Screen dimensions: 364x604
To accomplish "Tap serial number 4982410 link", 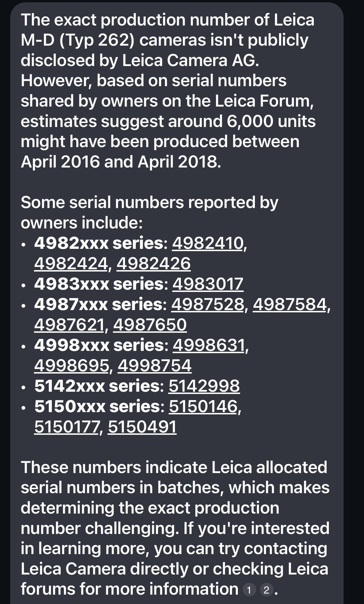I will click(208, 243).
